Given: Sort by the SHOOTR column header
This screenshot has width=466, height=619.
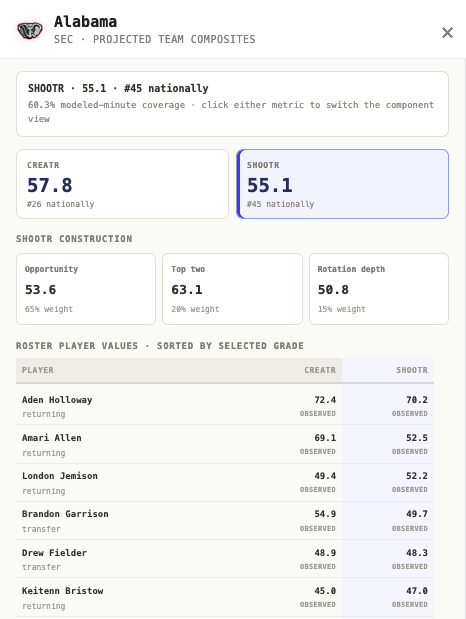Looking at the screenshot, I should [412, 370].
